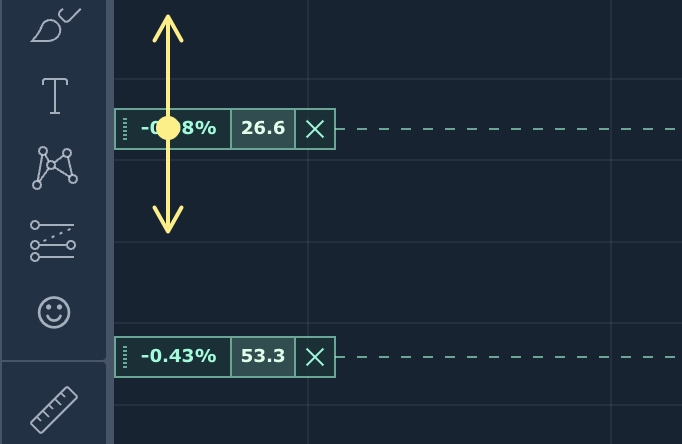
Task: Click the downward yellow arrow head
Action: coord(168,220)
